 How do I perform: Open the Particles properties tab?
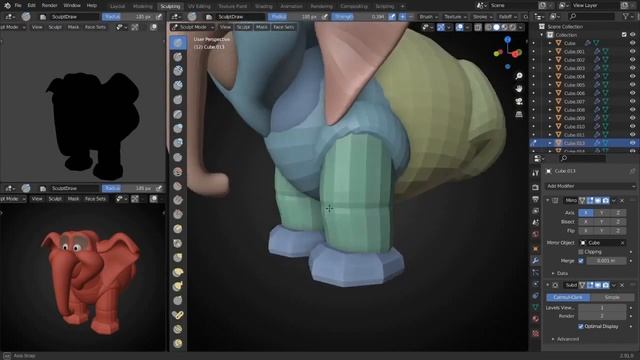pyautogui.click(x=536, y=272)
